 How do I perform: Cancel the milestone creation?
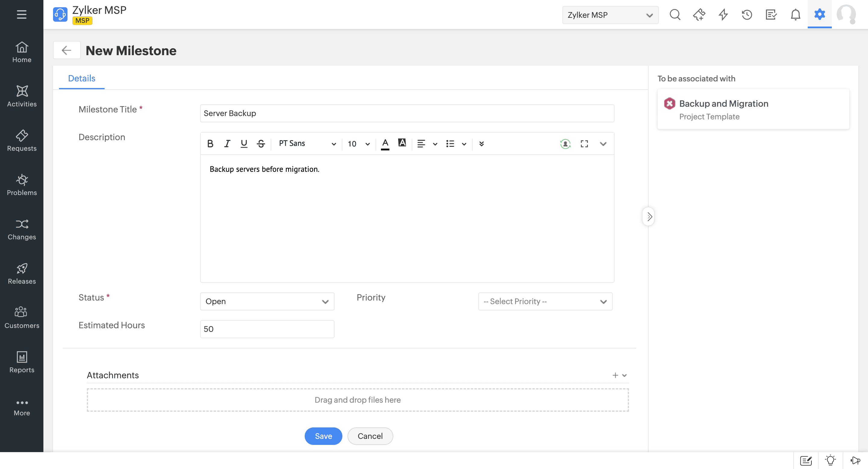[370, 436]
